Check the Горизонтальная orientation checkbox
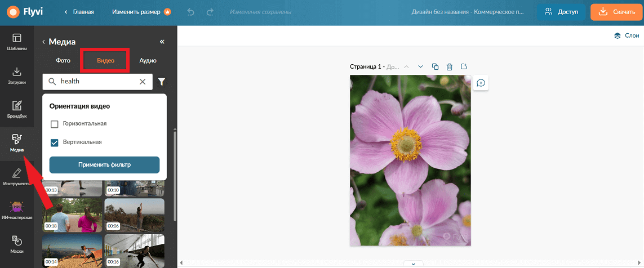 [x=54, y=124]
